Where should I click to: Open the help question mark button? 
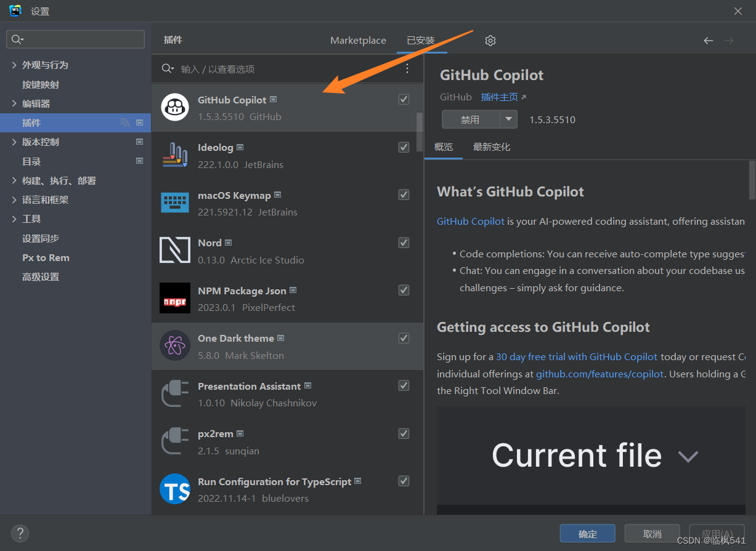(x=20, y=533)
